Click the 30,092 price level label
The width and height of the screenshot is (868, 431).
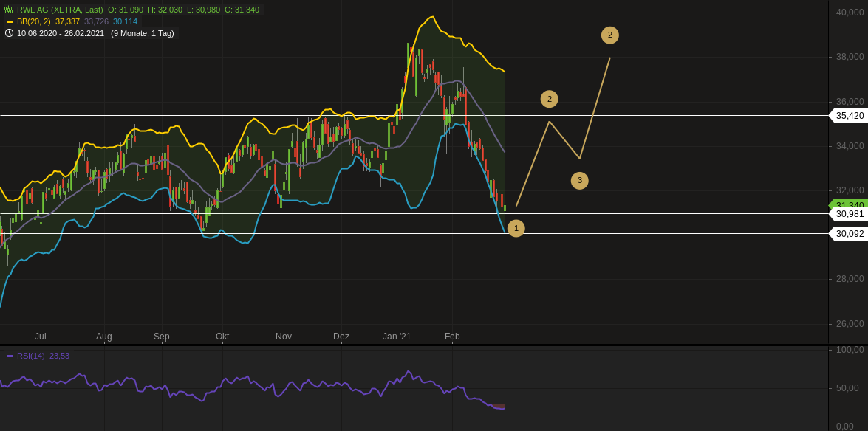pyautogui.click(x=848, y=233)
